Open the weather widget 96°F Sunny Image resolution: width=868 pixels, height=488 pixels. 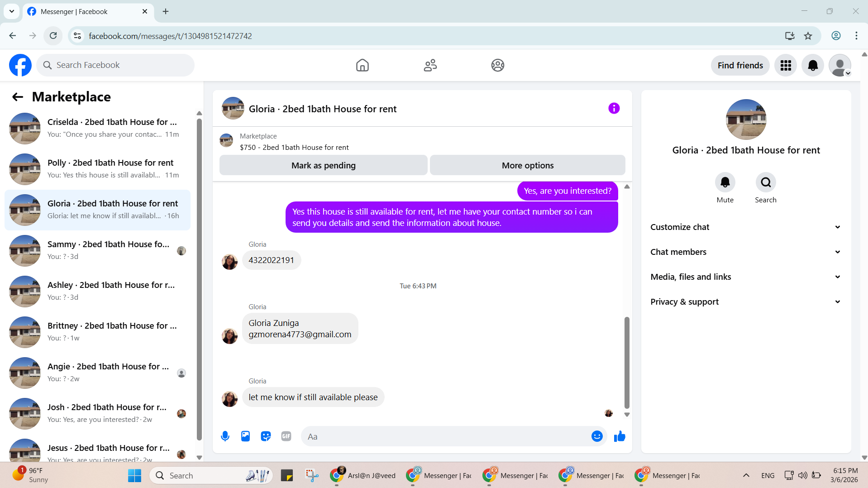click(30, 475)
